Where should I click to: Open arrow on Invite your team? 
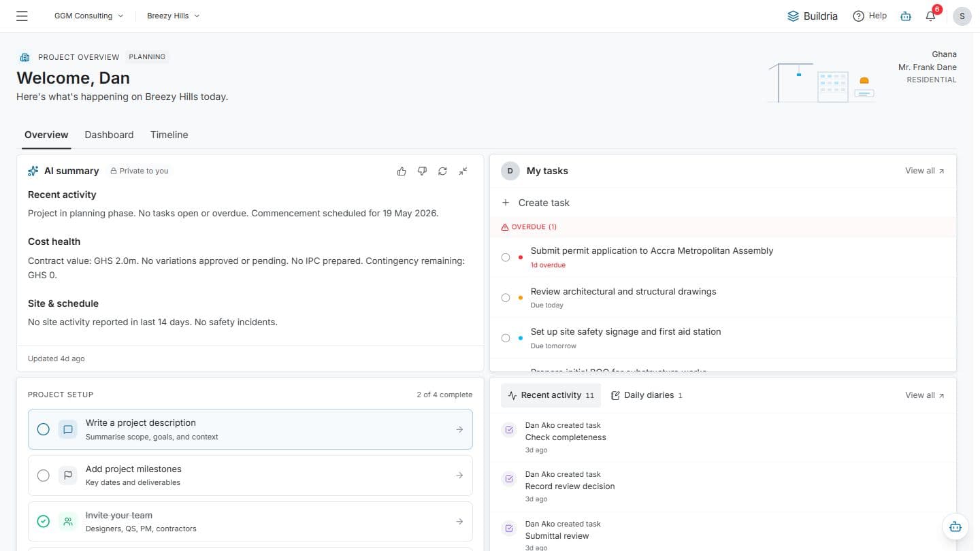coord(459,522)
